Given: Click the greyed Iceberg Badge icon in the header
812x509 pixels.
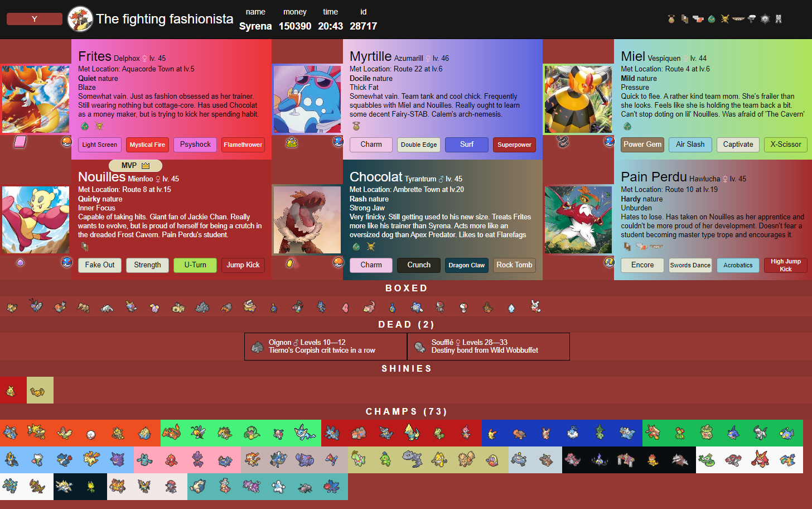Looking at the screenshot, I should pos(765,19).
